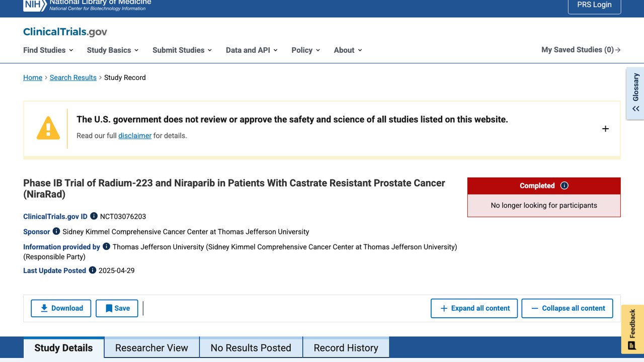Switch to the Researcher View tab
The width and height of the screenshot is (644, 362).
pos(151,348)
